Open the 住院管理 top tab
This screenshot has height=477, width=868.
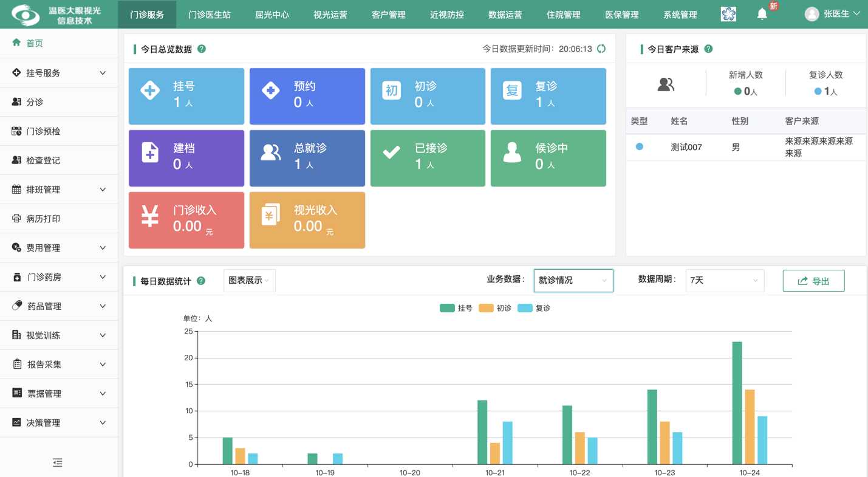(564, 15)
